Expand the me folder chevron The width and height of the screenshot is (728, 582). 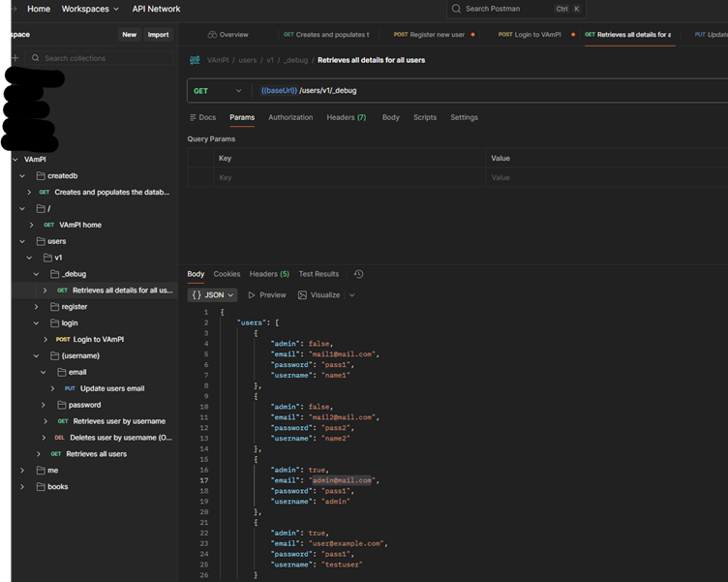tap(22, 471)
